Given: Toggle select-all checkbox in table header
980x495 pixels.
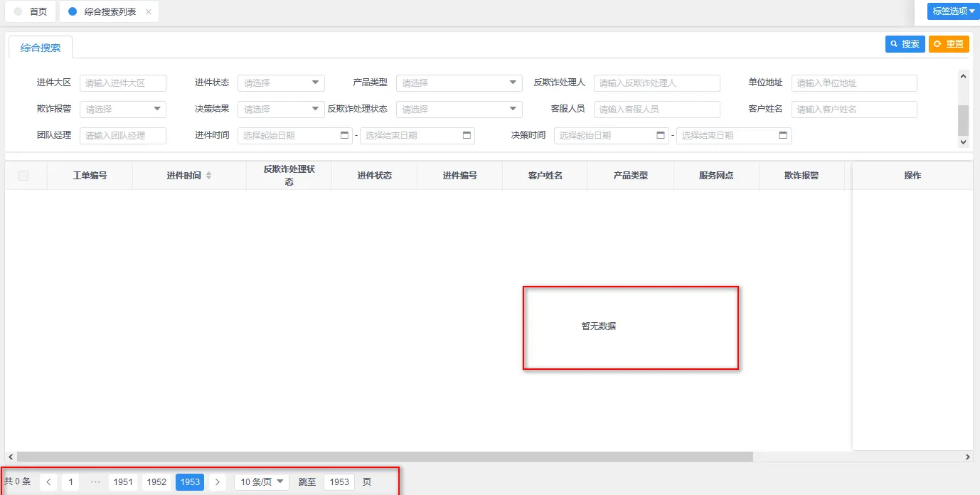Looking at the screenshot, I should (x=23, y=176).
